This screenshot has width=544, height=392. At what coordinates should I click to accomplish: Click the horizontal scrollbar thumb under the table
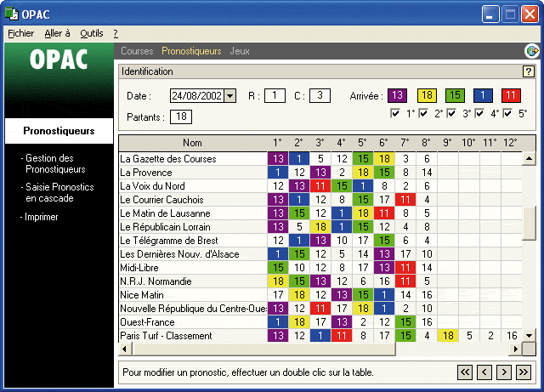point(263,349)
